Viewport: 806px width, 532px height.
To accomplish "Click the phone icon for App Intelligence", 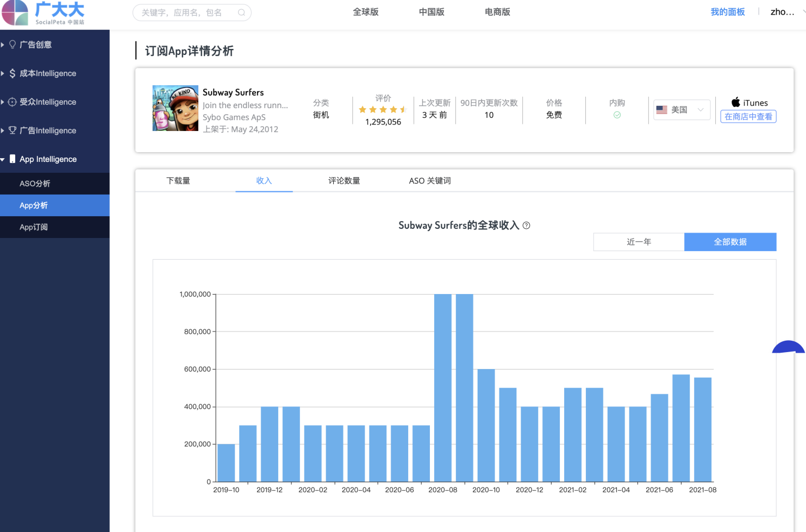I will (13, 159).
